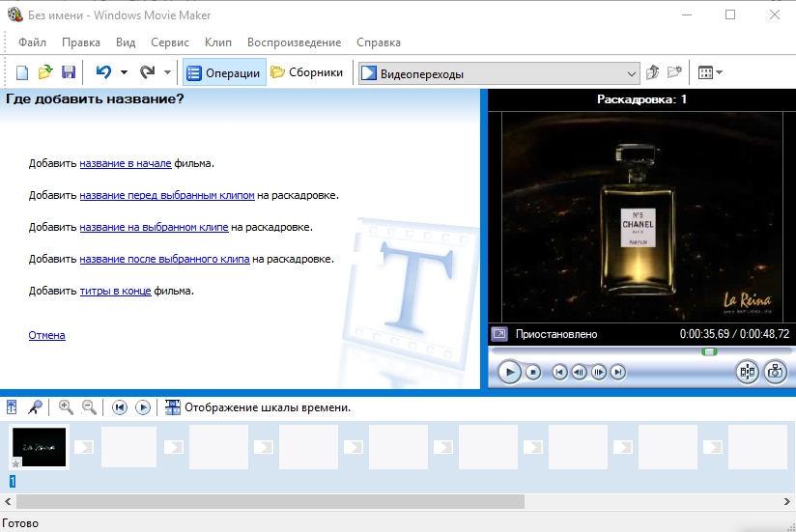Save the project with the floppy disk icon
796x532 pixels.
coord(69,72)
